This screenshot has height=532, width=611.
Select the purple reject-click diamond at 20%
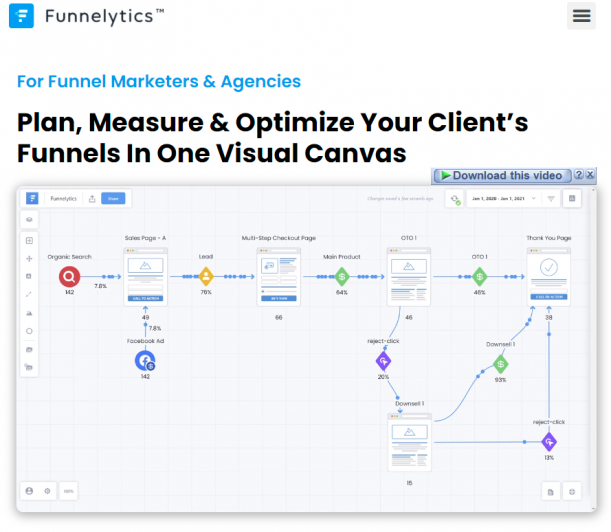click(x=383, y=361)
